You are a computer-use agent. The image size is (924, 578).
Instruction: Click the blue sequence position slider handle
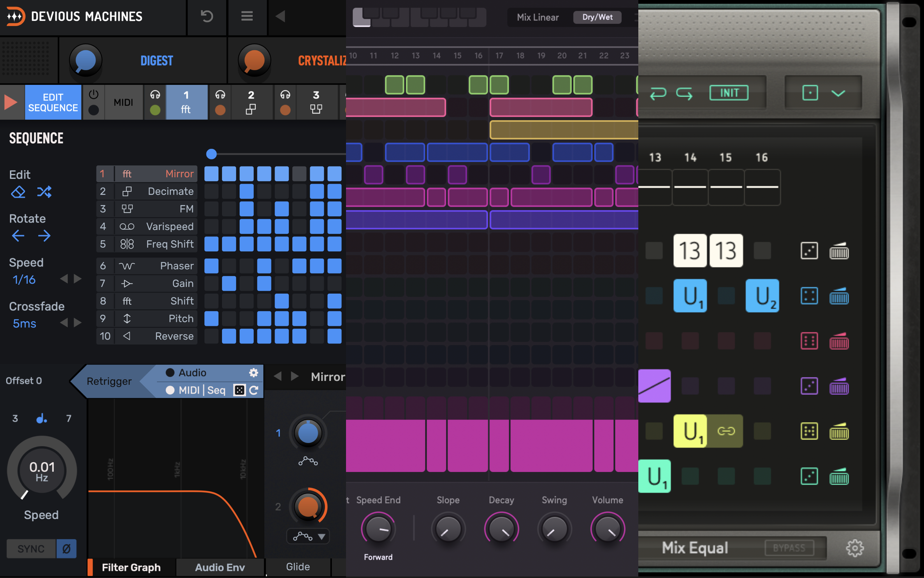click(x=211, y=154)
